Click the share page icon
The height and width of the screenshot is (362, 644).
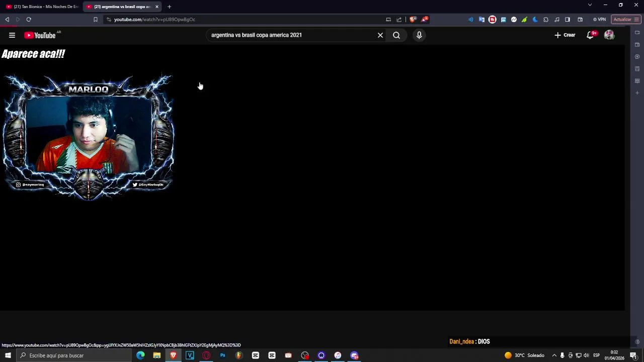coord(399,20)
